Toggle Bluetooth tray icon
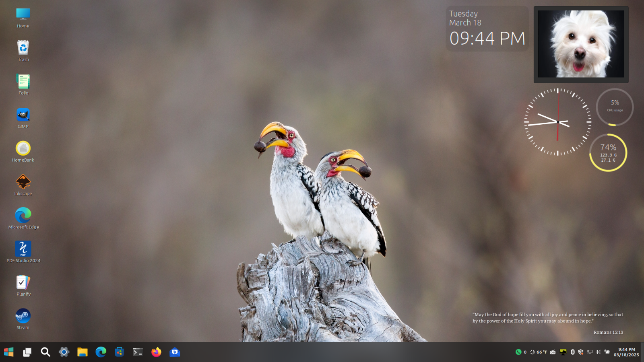Screen dimensions: 644x362 tap(573, 352)
